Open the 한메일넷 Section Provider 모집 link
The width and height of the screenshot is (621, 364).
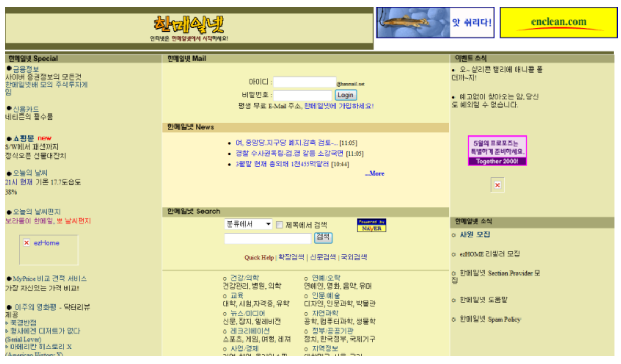click(x=496, y=277)
